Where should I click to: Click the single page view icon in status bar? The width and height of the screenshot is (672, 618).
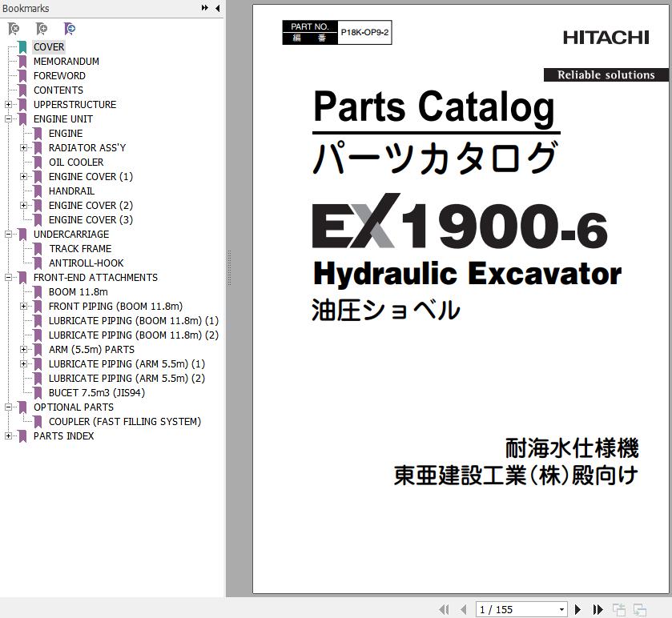(619, 609)
